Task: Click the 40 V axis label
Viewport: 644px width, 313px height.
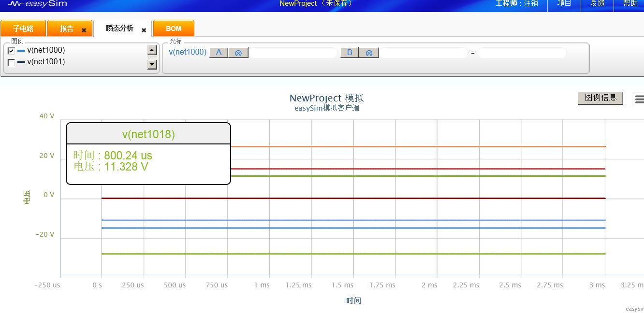Action: pyautogui.click(x=47, y=116)
